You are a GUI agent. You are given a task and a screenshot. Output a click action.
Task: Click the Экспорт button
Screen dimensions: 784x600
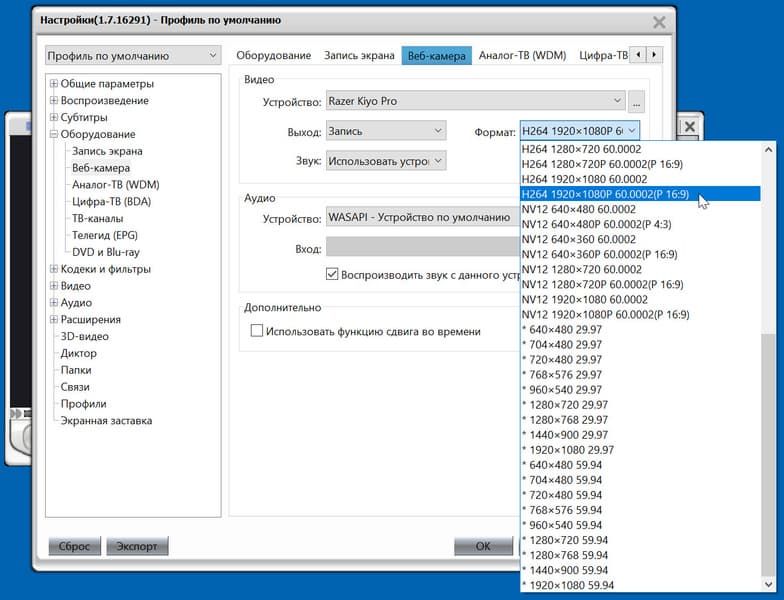pos(137,546)
